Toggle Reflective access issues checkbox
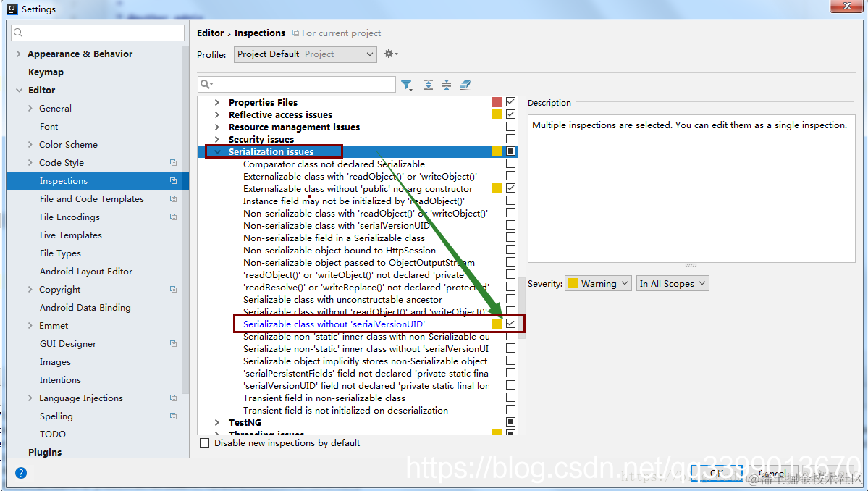The image size is (868, 491). click(x=510, y=114)
